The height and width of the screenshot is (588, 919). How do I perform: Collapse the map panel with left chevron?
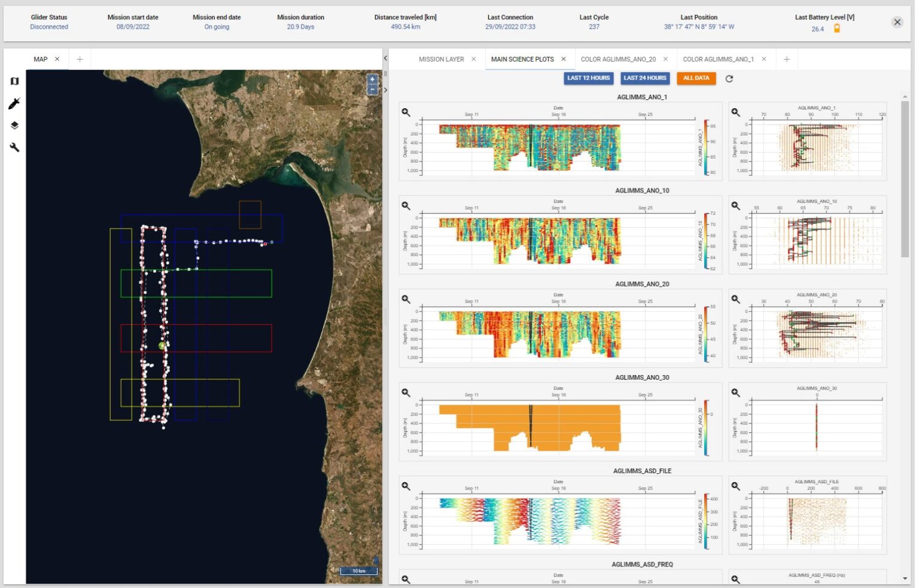point(385,58)
